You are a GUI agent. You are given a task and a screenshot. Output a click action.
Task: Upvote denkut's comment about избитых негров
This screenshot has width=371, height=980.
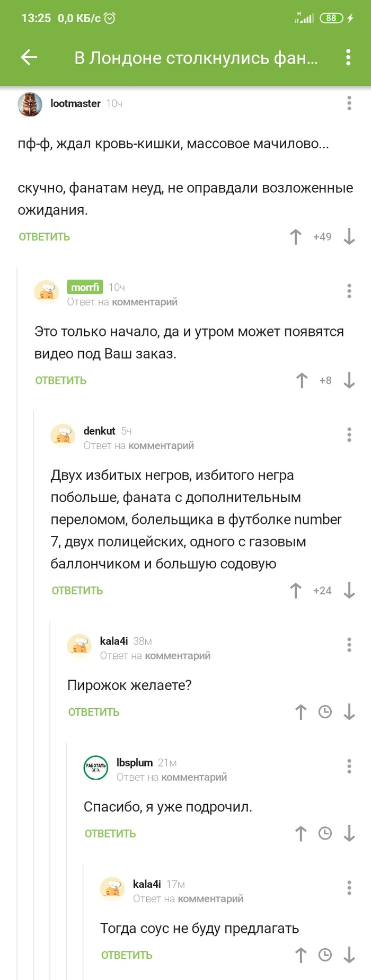coord(296,591)
